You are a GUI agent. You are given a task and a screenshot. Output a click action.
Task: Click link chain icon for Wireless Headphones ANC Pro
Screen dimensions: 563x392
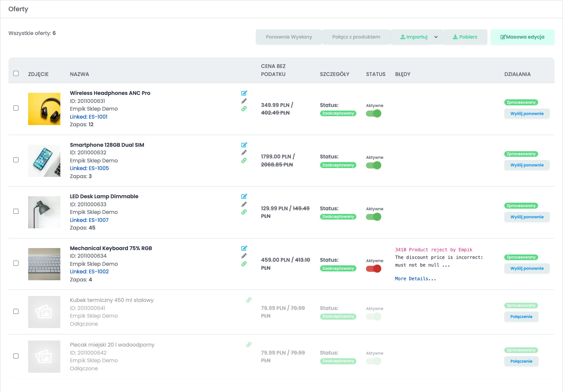pyautogui.click(x=244, y=109)
